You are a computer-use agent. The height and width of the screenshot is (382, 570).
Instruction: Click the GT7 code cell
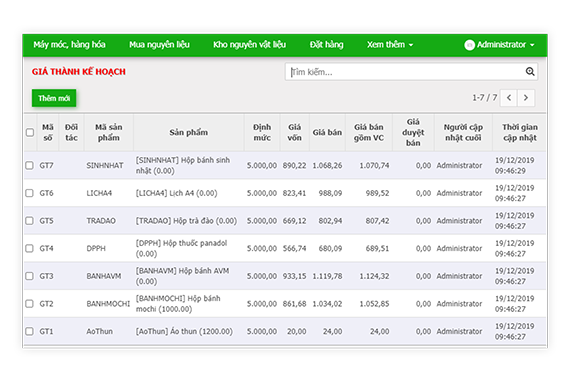pos(47,165)
